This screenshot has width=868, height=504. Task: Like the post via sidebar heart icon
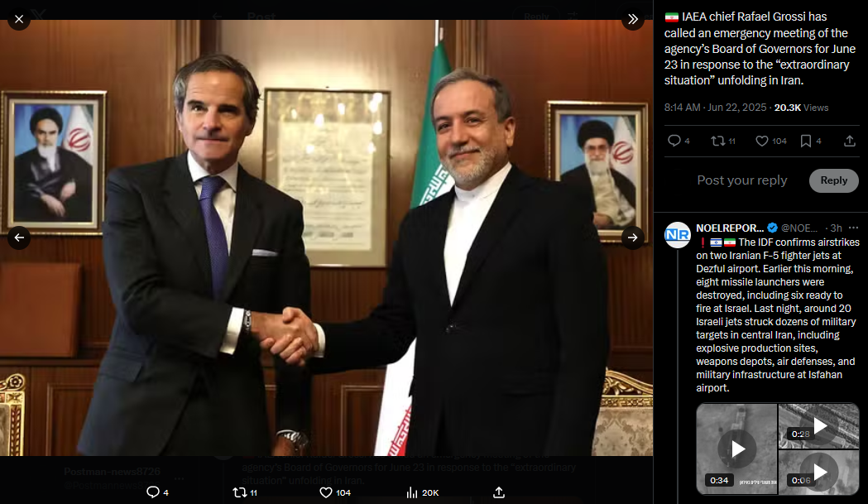[762, 141]
